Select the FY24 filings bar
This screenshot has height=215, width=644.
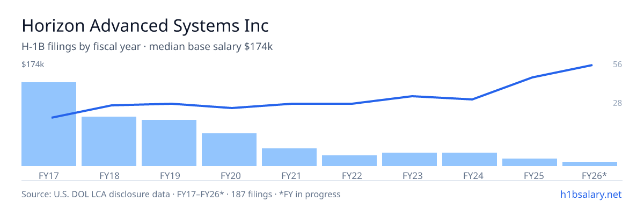click(470, 159)
